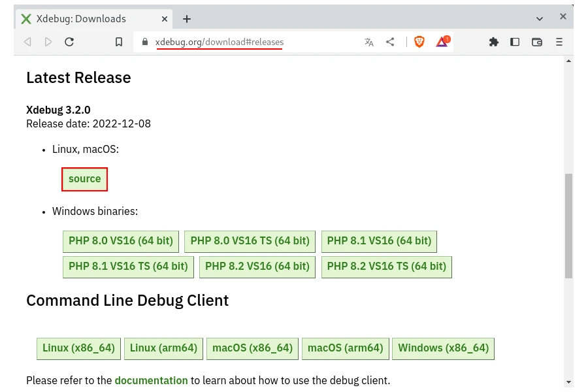Open the debug client documentation link

coord(151,380)
